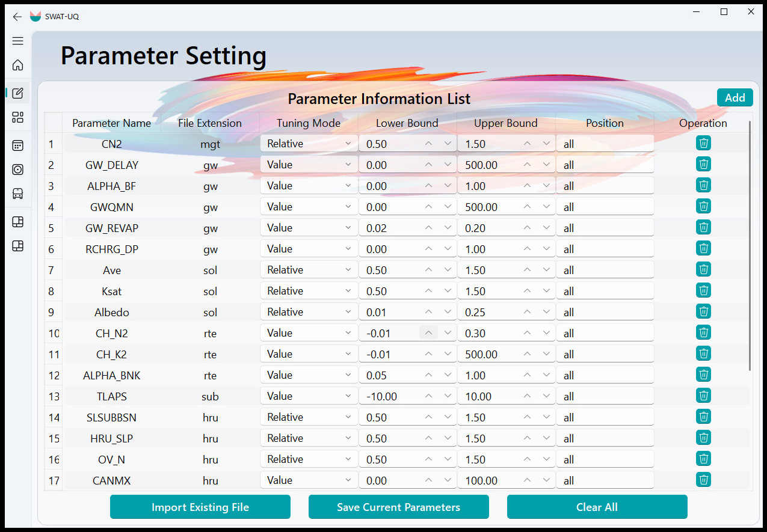Delete the ALPHA_BNK parameter row
The height and width of the screenshot is (532, 767).
click(x=703, y=375)
